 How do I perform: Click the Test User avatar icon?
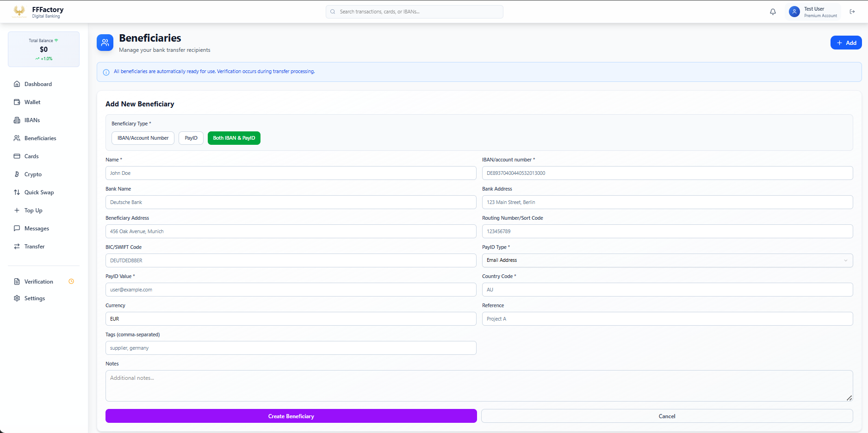[794, 12]
